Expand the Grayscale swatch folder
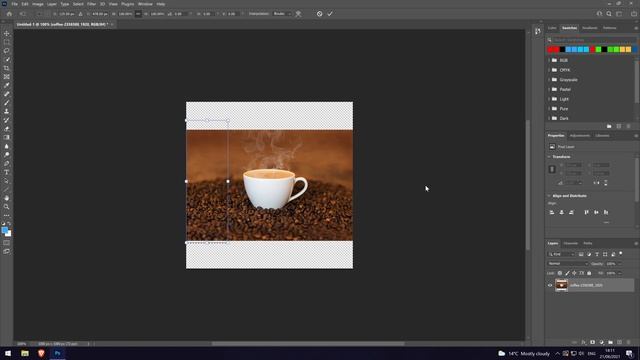This screenshot has height=360, width=640. (x=549, y=80)
